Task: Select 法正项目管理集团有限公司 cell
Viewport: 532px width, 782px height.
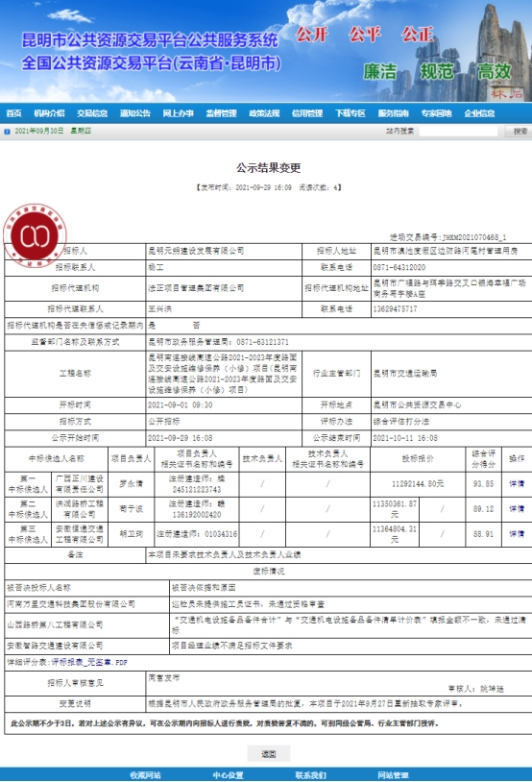Action: click(224, 288)
